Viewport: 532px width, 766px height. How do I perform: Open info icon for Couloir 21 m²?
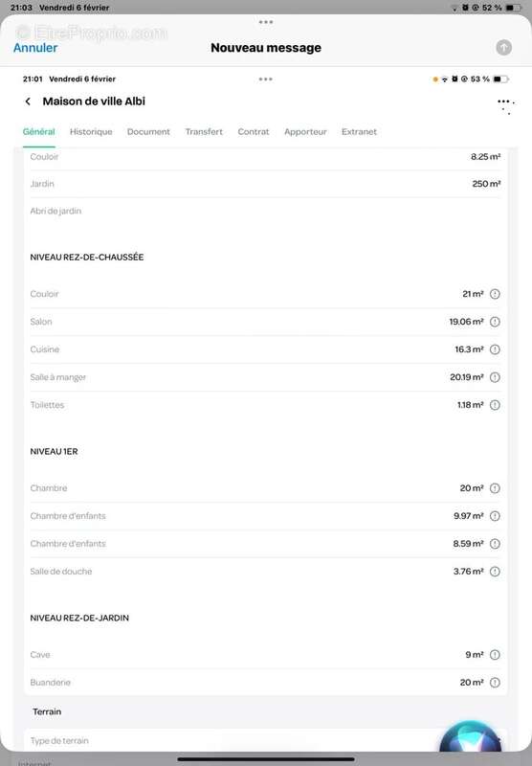tap(495, 294)
